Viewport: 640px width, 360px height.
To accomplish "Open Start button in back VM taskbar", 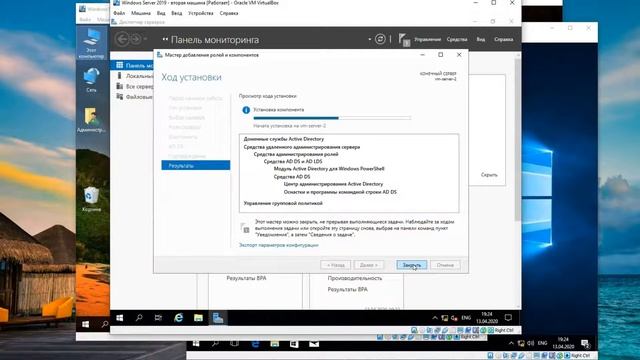I will tap(85, 324).
